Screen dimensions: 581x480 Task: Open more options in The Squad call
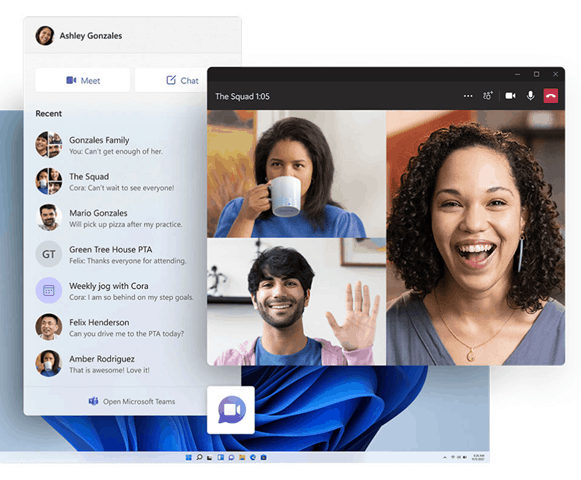coord(468,96)
